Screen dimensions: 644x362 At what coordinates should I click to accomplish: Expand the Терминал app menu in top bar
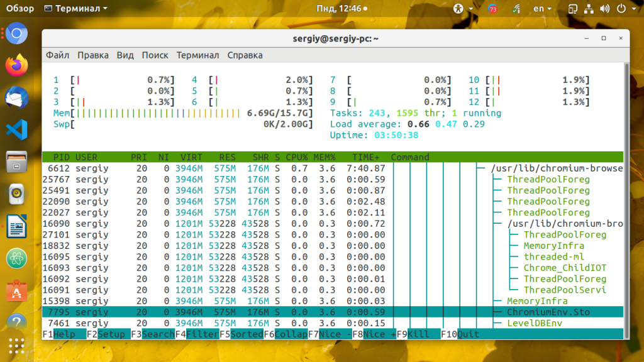[x=76, y=9]
